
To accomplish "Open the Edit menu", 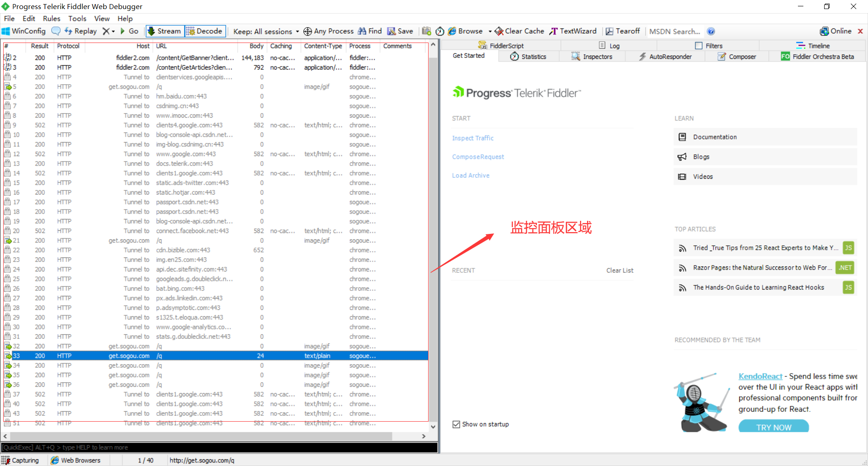I will pos(29,19).
